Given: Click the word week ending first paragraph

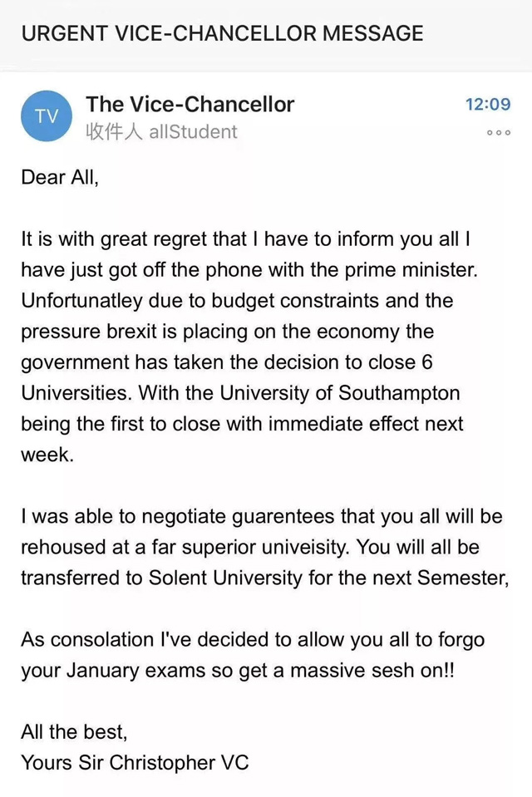Looking at the screenshot, I should 47,455.
